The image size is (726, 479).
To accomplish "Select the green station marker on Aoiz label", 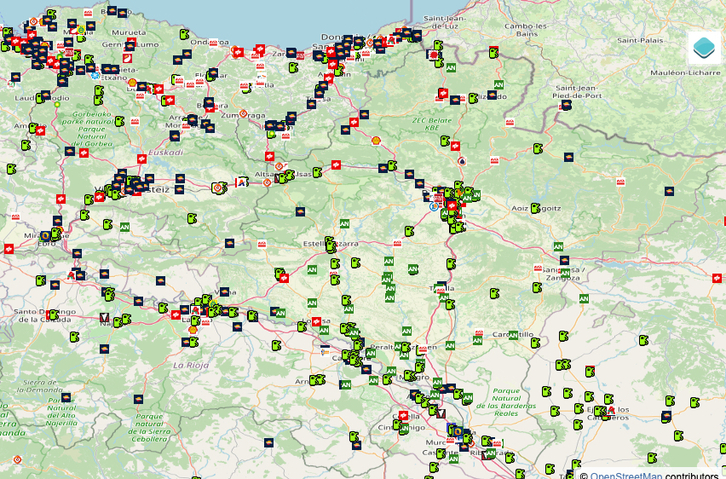I will [535, 208].
